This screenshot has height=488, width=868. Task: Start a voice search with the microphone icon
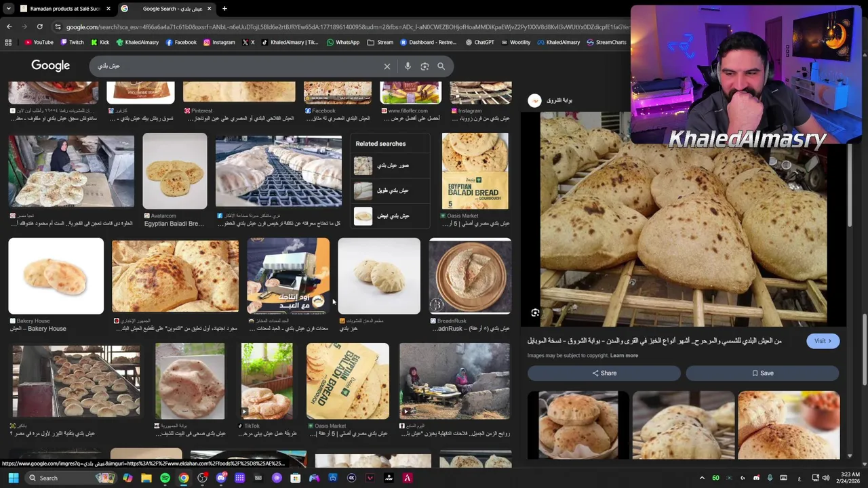[408, 66]
